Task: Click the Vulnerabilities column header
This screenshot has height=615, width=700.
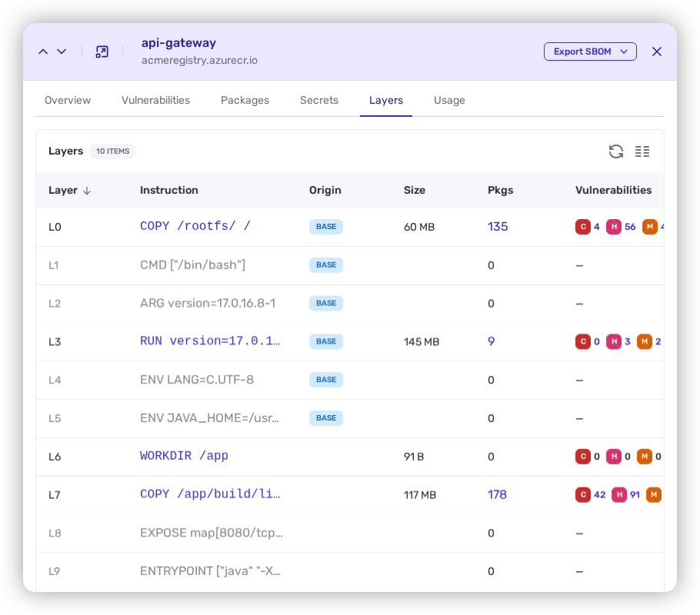Action: point(613,190)
